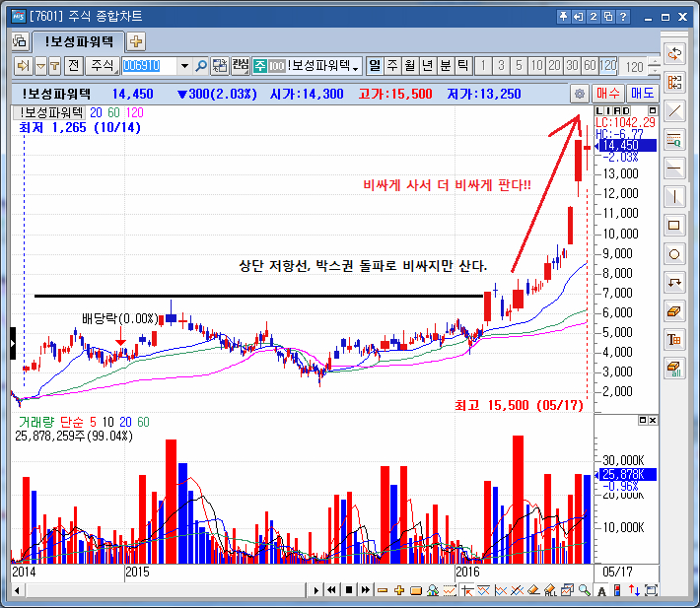Select the vertical line drawing tool
Viewport: 700px width, 608px height.
(x=675, y=195)
